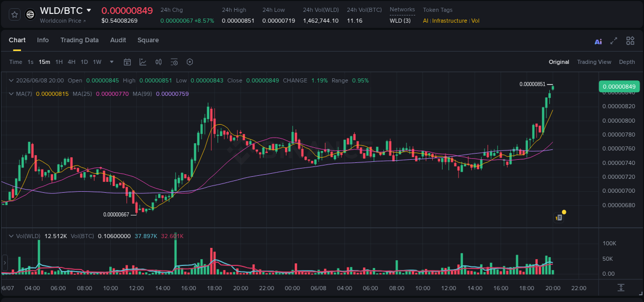Click the 24h Vol(BTC) value 11.16
644x302 pixels.
tap(354, 21)
